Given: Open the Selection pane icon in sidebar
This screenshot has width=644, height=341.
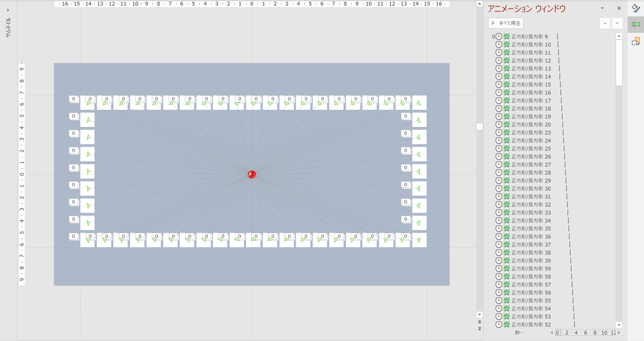Looking at the screenshot, I should point(636,42).
